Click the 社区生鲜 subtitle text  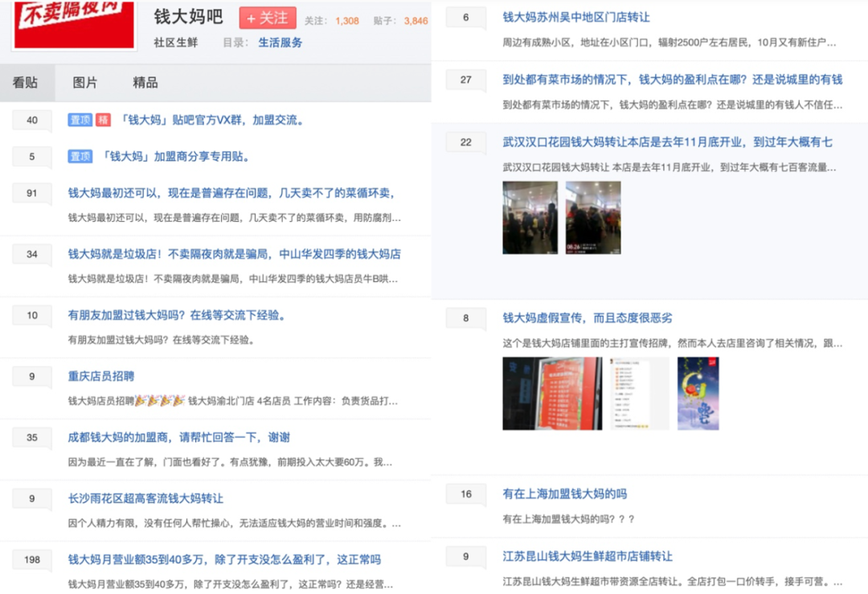pyautogui.click(x=175, y=43)
